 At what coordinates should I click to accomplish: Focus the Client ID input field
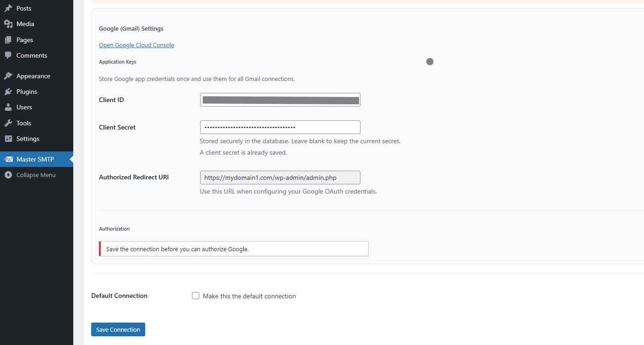[x=280, y=100]
